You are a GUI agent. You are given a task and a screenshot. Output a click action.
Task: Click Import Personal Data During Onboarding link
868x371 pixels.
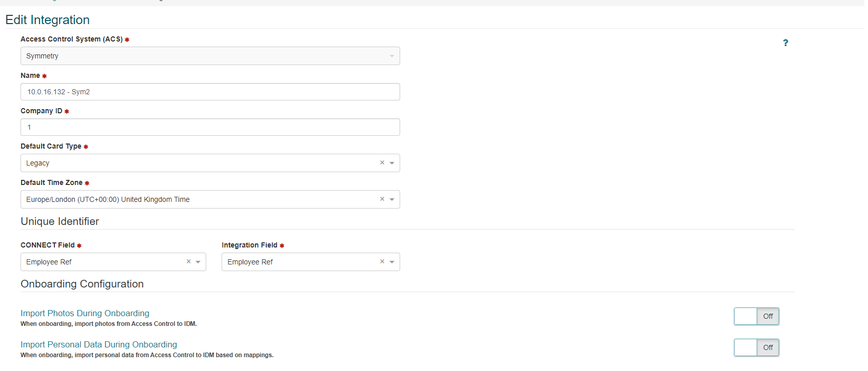click(98, 344)
